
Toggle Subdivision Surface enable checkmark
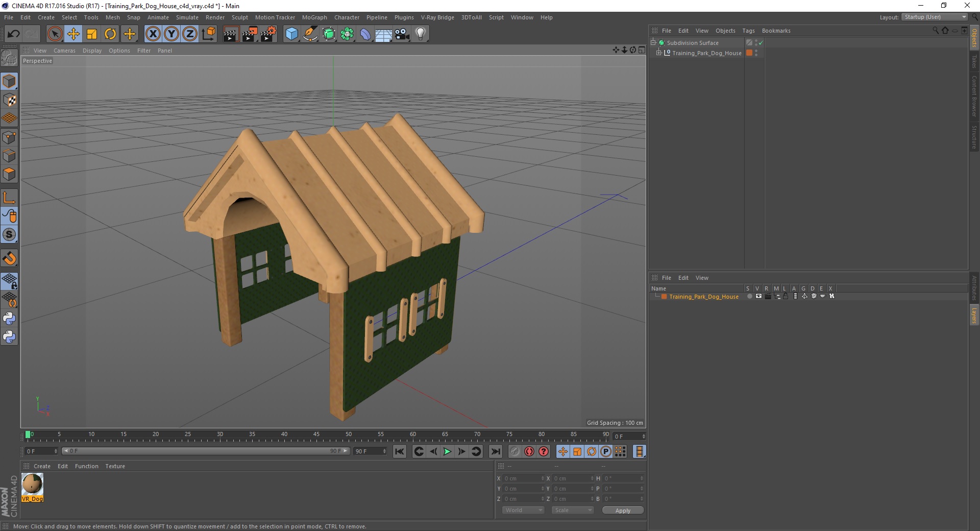[761, 43]
